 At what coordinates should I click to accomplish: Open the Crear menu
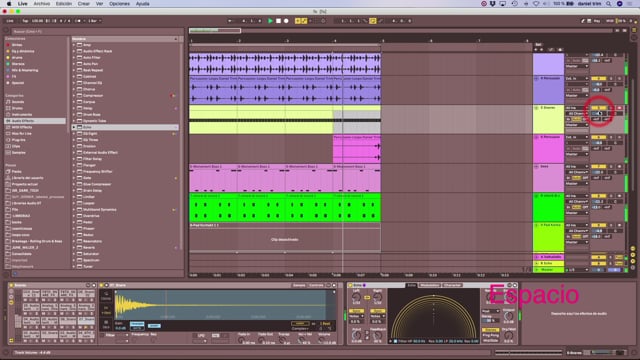[x=84, y=4]
